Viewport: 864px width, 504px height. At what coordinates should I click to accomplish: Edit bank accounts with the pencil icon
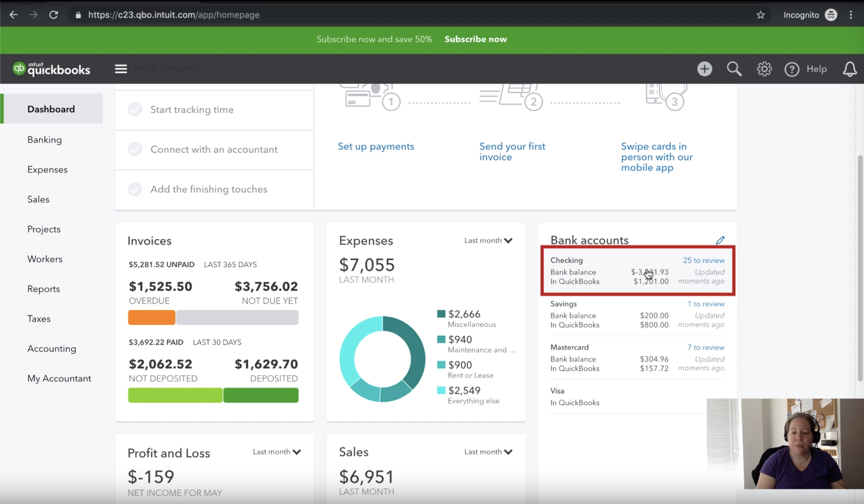[x=720, y=240]
